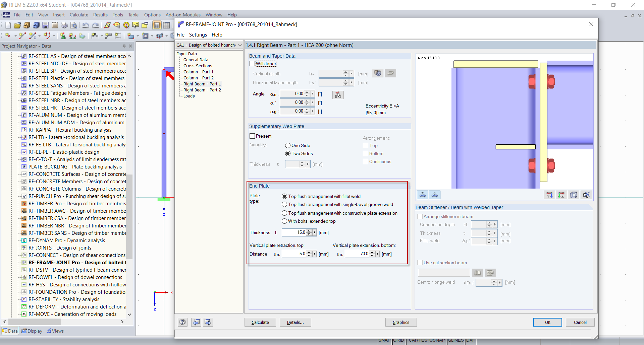The height and width of the screenshot is (345, 644).
Task: Confirm with the OK button
Action: [548, 322]
